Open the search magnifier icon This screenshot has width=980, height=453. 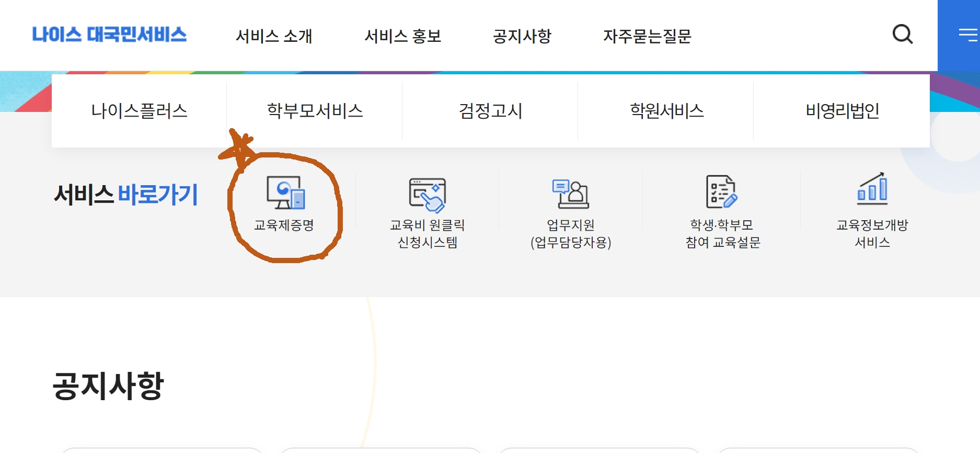pyautogui.click(x=903, y=35)
